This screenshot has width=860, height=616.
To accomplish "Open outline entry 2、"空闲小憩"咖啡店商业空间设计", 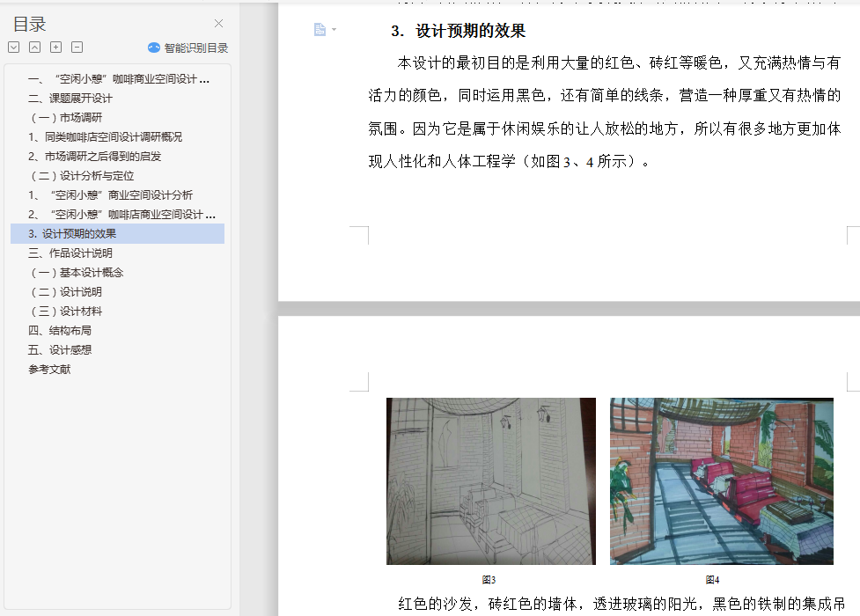I will 121,214.
